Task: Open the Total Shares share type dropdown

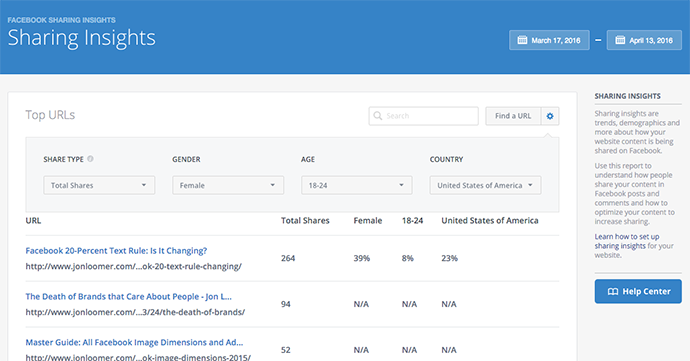Action: coord(99,185)
